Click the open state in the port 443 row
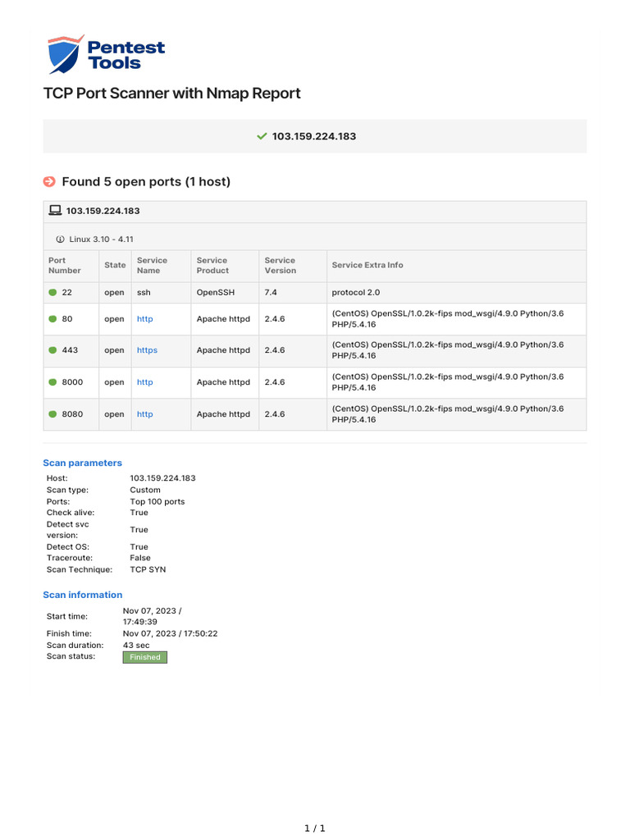This screenshot has width=630, height=840. pos(114,350)
